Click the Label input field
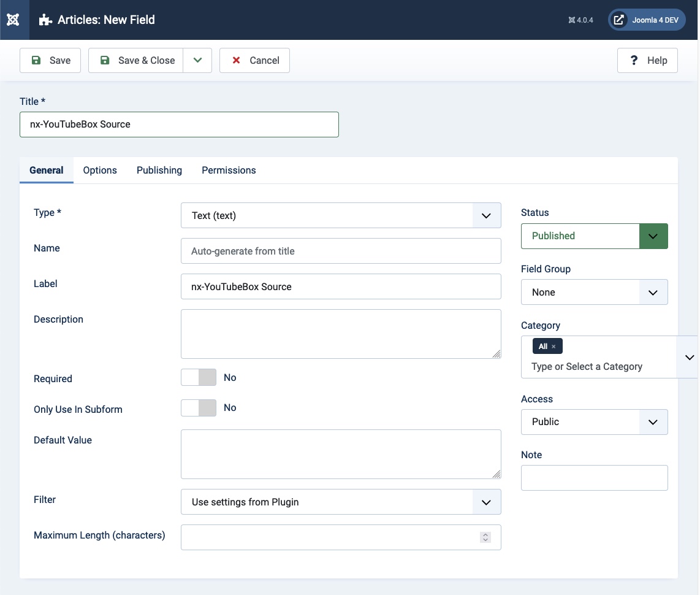The image size is (700, 595). (x=341, y=287)
